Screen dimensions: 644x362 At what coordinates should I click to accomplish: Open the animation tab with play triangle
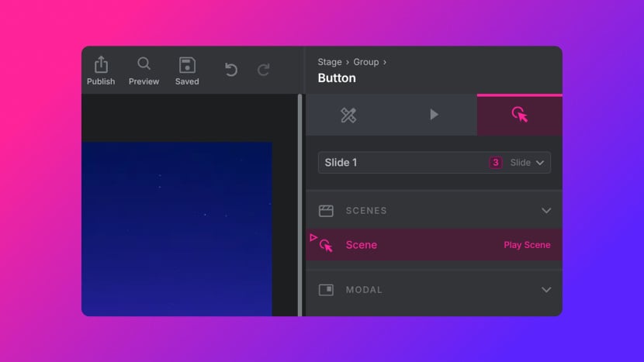(x=434, y=115)
